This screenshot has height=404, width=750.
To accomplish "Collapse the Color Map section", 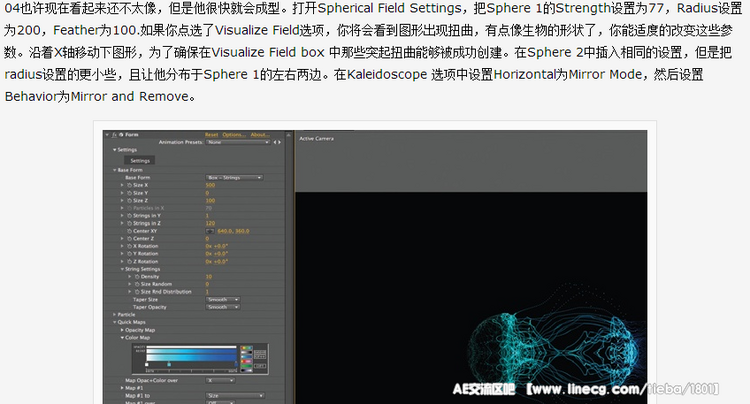I will (x=122, y=338).
